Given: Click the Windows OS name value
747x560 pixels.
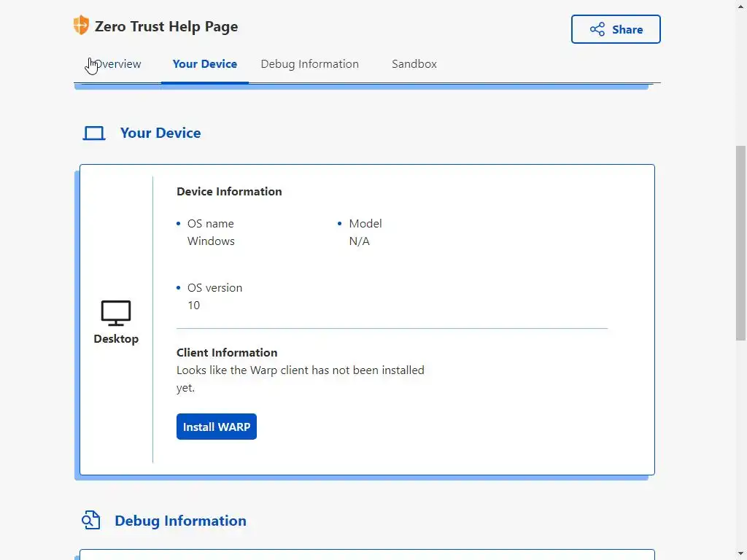Looking at the screenshot, I should pos(211,241).
